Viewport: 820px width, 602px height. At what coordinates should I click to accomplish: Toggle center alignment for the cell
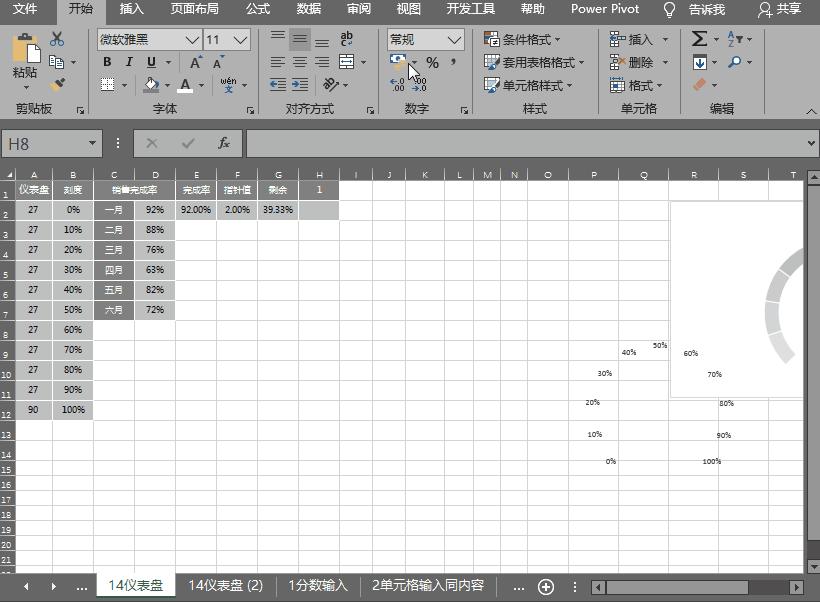[299, 62]
